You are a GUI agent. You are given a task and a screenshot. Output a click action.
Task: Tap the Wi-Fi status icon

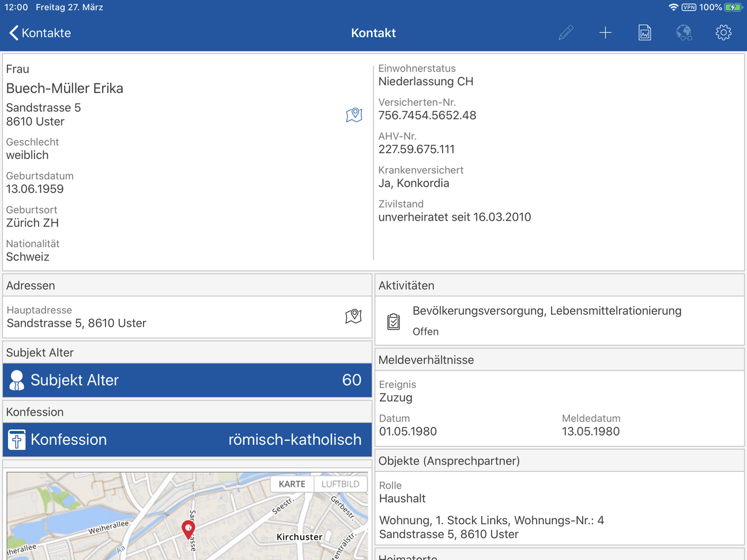[x=673, y=7]
